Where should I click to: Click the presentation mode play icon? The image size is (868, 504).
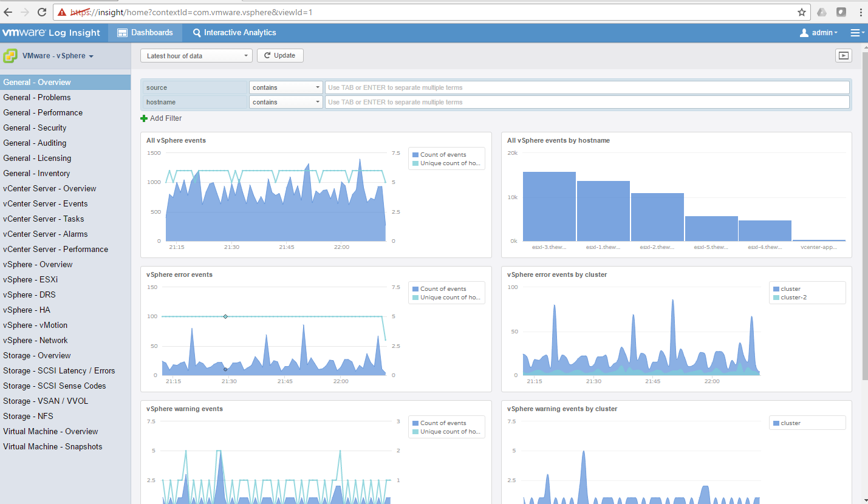843,56
